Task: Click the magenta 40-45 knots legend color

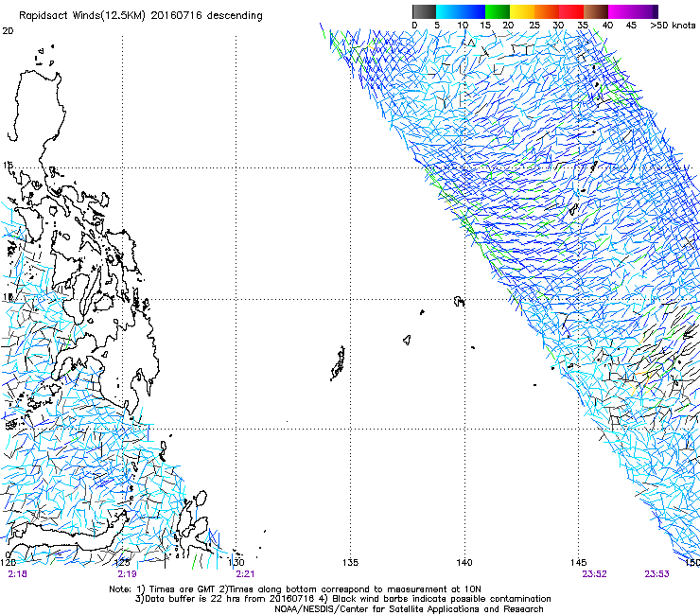Action: [621, 11]
